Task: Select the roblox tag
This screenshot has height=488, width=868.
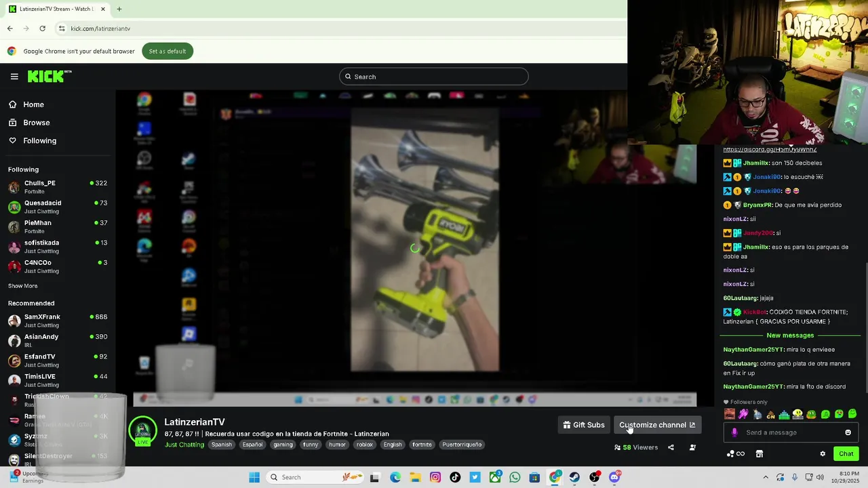Action: [x=365, y=445]
